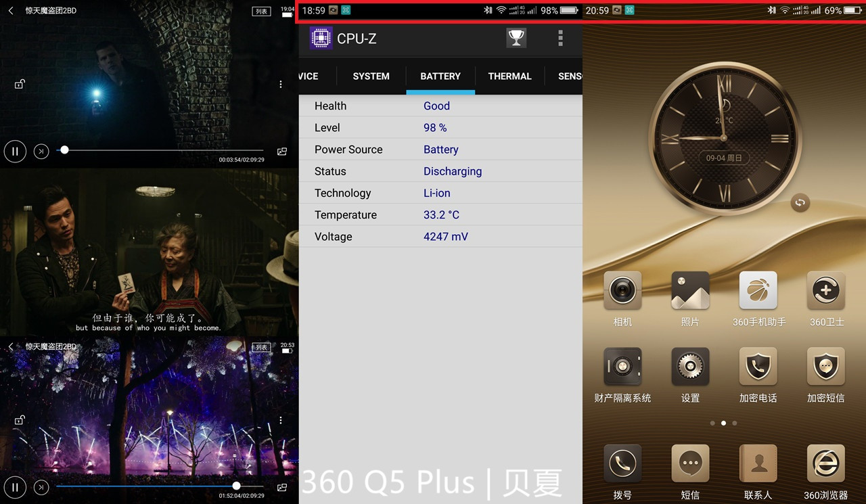Launch the 360卫士 app
This screenshot has height=504, width=866.
(x=826, y=291)
